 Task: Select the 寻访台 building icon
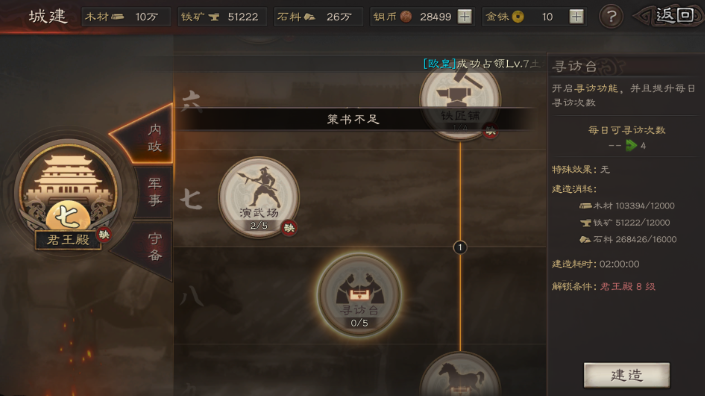tap(359, 294)
